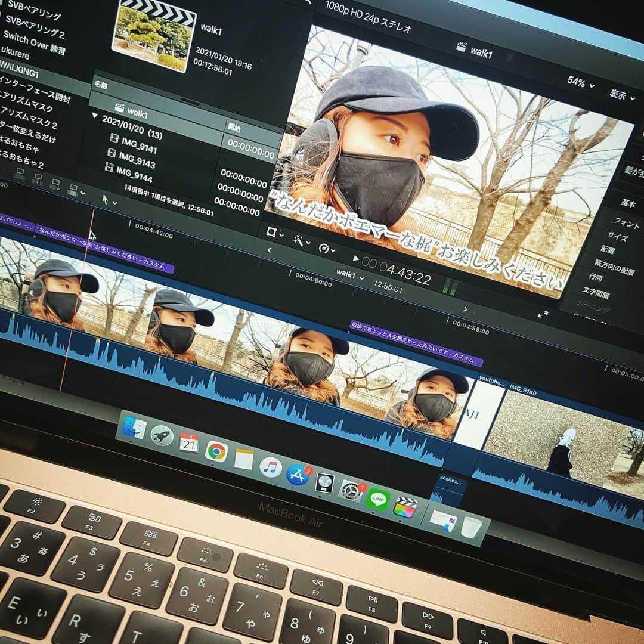Click the timecode display 00:04:43:22
Viewport: 644px width, 644px height.
coord(397,271)
